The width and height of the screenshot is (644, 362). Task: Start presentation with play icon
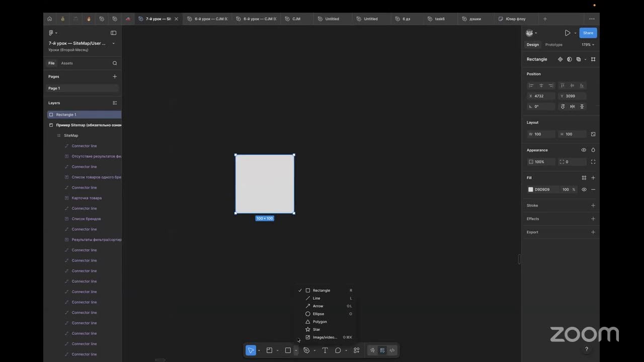pos(568,33)
